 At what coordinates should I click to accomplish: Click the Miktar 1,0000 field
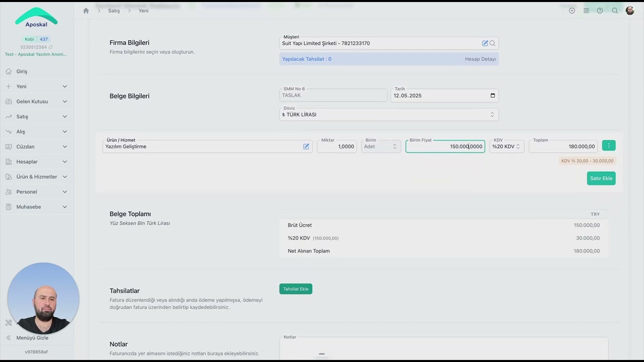click(x=337, y=146)
